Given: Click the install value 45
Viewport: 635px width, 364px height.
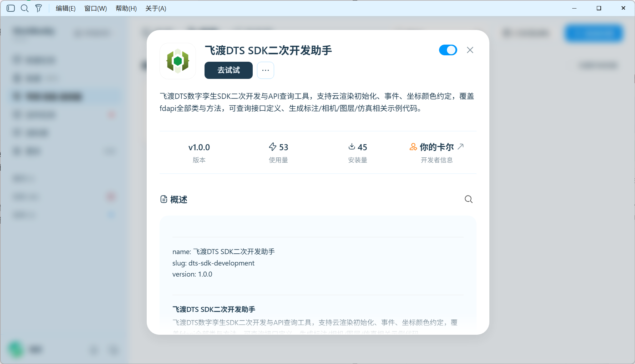Looking at the screenshot, I should point(362,147).
